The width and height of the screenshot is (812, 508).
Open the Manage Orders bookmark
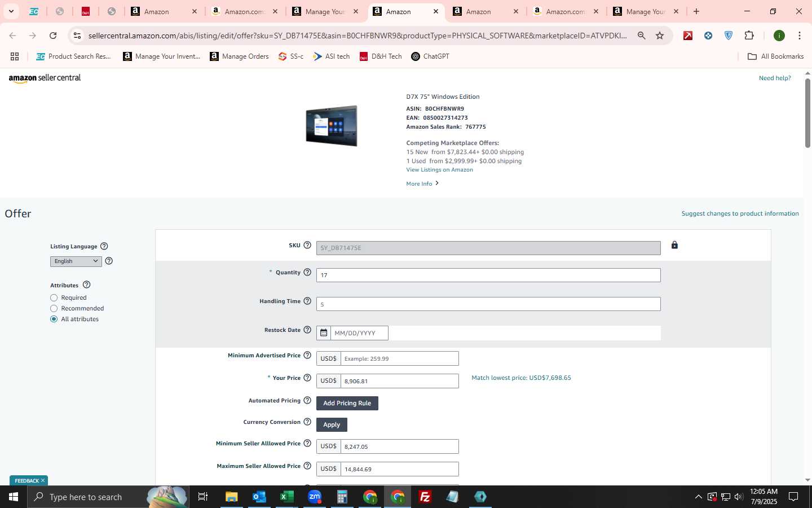pos(239,56)
